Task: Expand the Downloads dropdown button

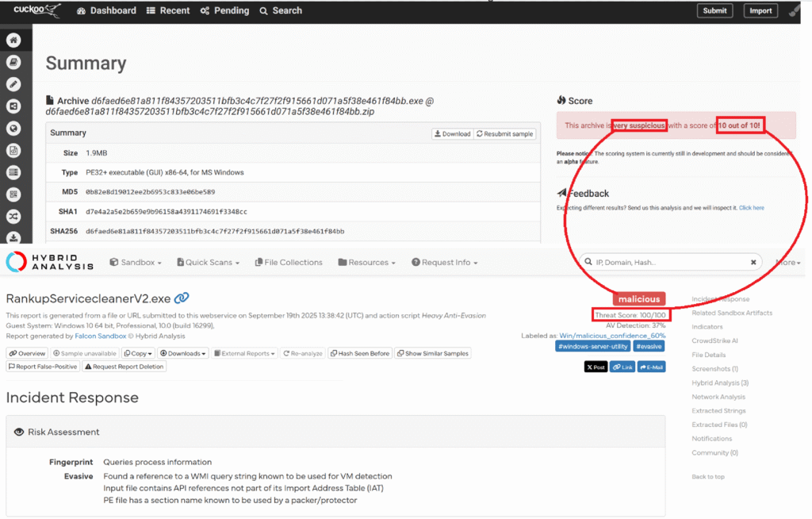Action: (x=183, y=353)
